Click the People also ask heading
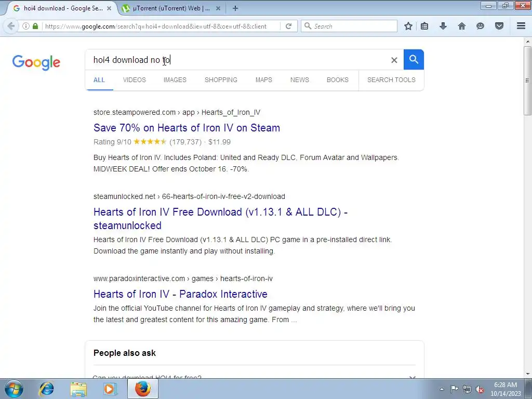The height and width of the screenshot is (399, 532). [125, 353]
